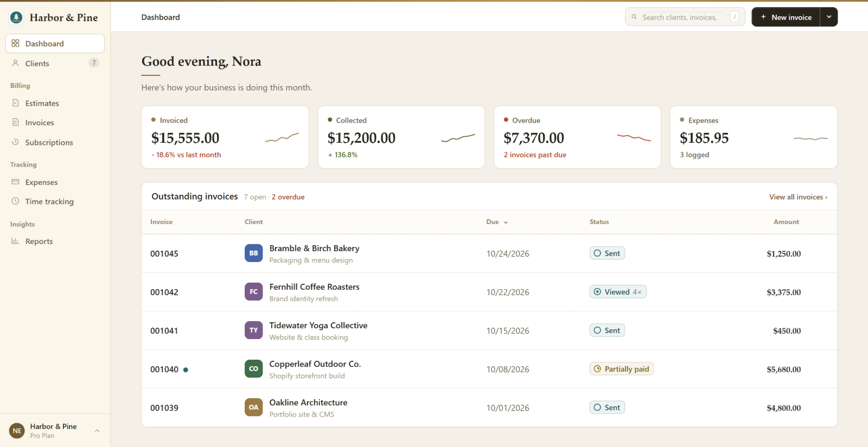Open Oakline Architecture client name
Image resolution: width=868 pixels, height=447 pixels.
[x=308, y=403]
